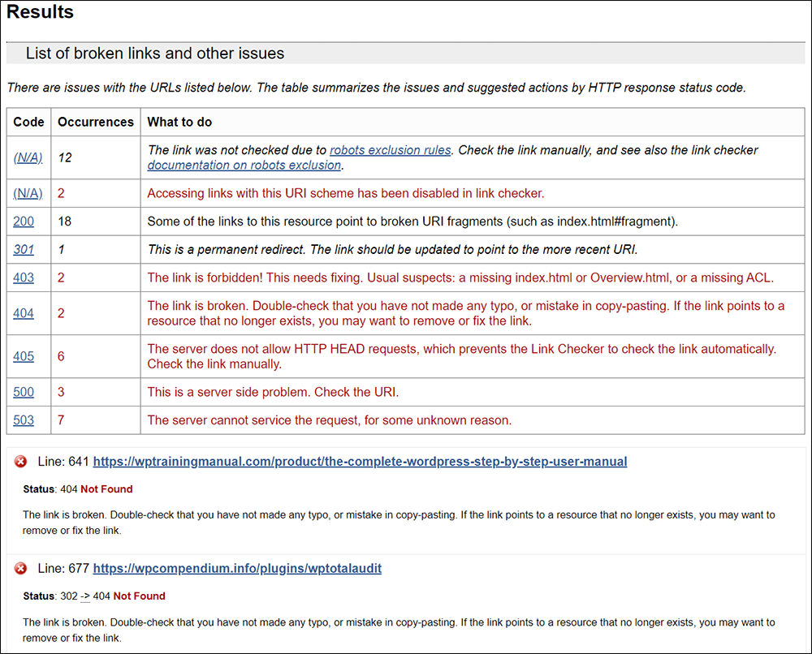Click the 503 status code link

pyautogui.click(x=24, y=420)
